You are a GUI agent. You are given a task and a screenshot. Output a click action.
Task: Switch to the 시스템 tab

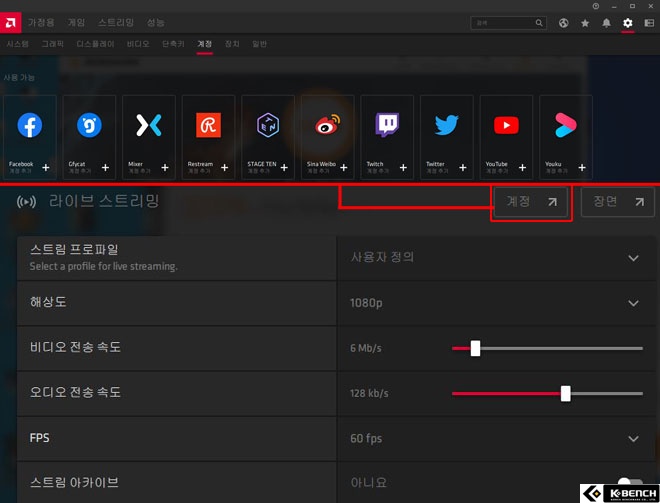click(x=17, y=44)
